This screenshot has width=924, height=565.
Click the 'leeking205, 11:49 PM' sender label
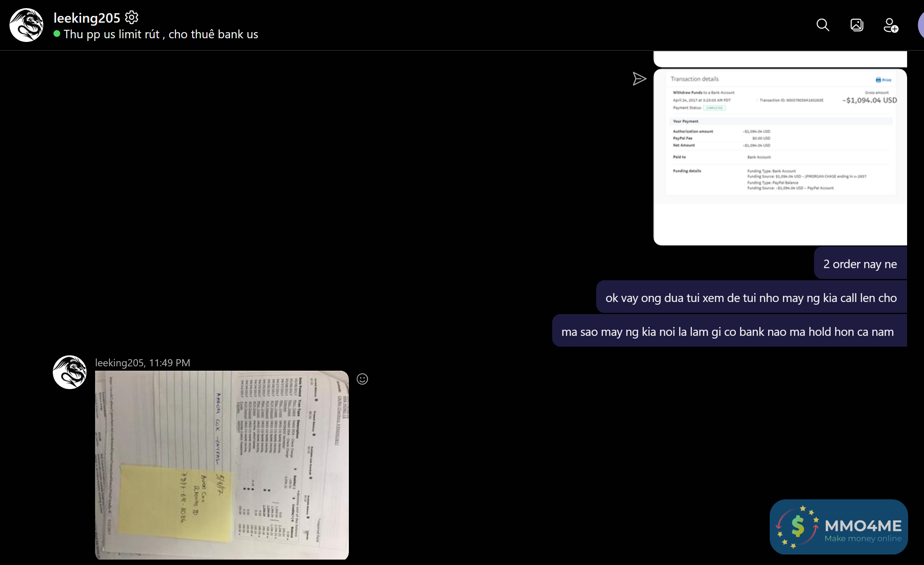pyautogui.click(x=142, y=363)
